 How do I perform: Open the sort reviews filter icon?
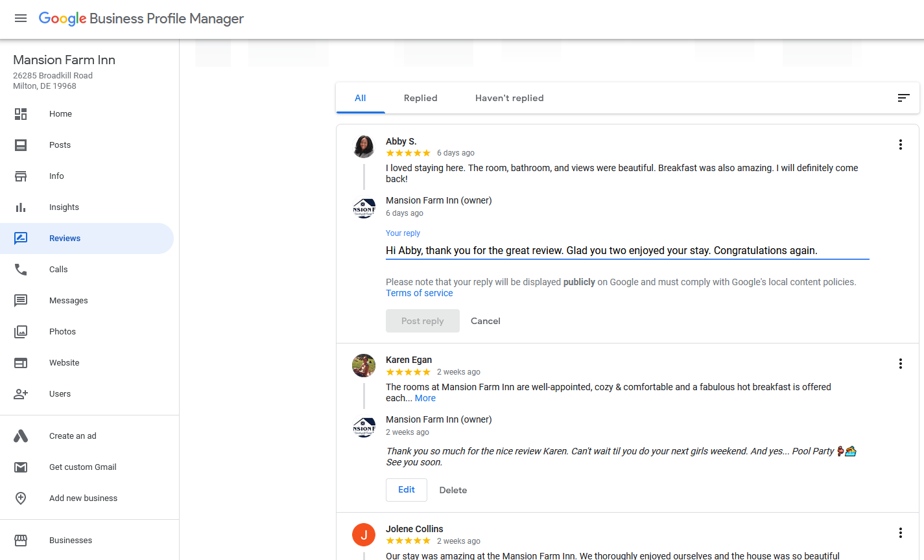pos(903,98)
